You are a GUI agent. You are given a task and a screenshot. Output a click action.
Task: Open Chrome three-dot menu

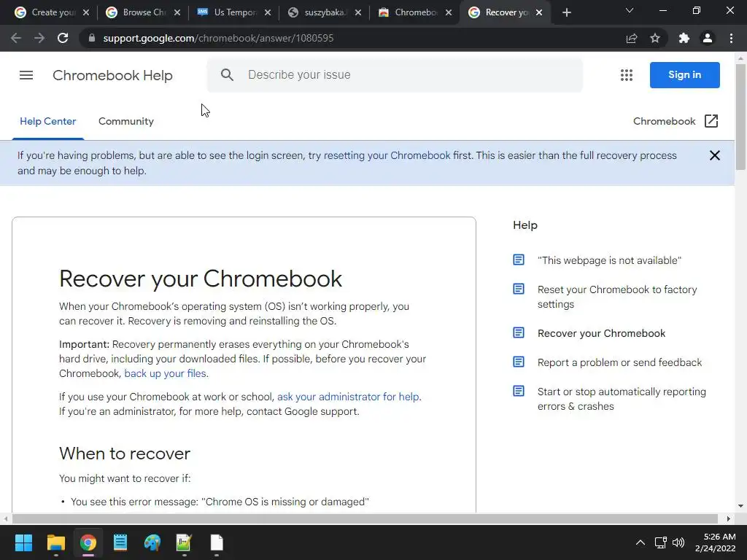click(x=731, y=38)
